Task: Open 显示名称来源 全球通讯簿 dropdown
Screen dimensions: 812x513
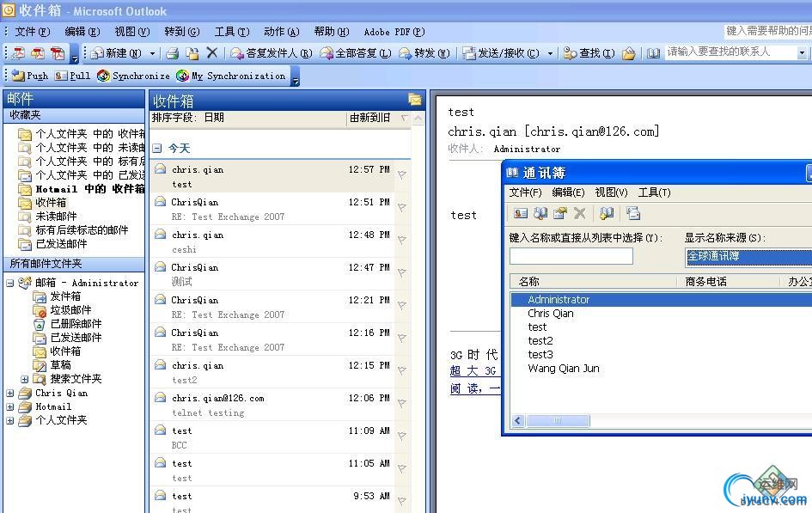Action: [749, 256]
